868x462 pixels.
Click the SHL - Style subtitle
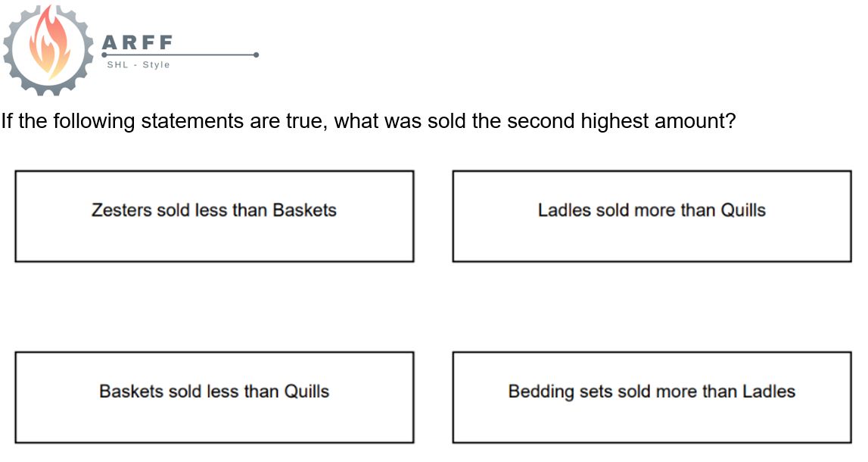point(138,65)
